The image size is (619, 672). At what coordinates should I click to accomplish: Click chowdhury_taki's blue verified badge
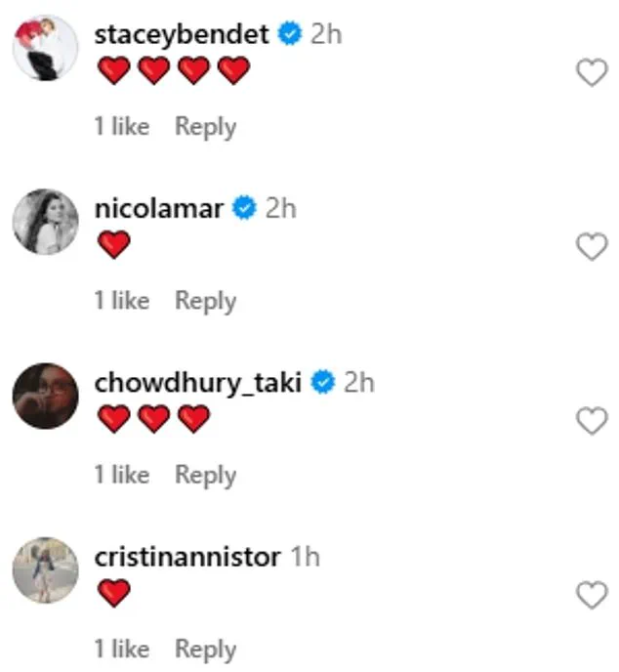[x=323, y=383]
